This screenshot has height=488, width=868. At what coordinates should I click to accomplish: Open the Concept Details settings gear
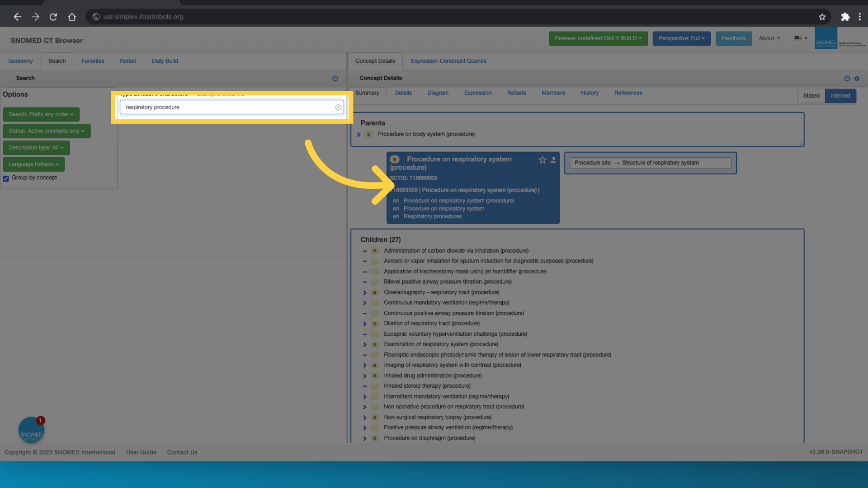(x=857, y=79)
